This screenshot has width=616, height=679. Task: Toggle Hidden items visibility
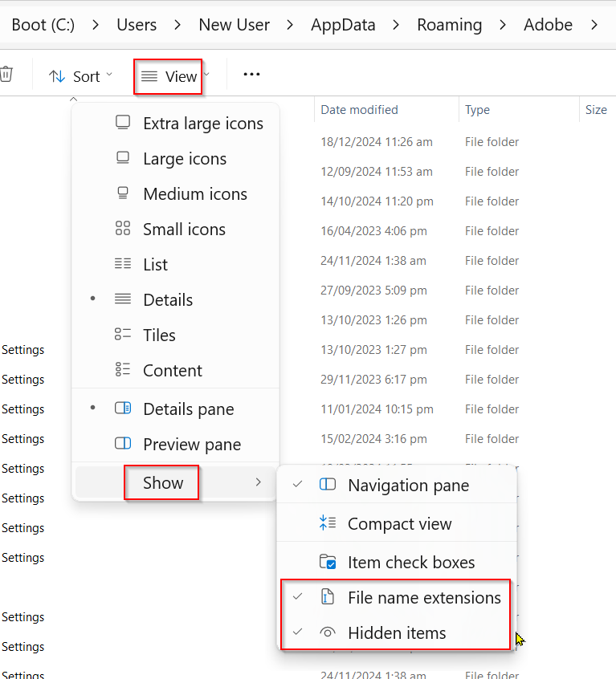tap(397, 632)
